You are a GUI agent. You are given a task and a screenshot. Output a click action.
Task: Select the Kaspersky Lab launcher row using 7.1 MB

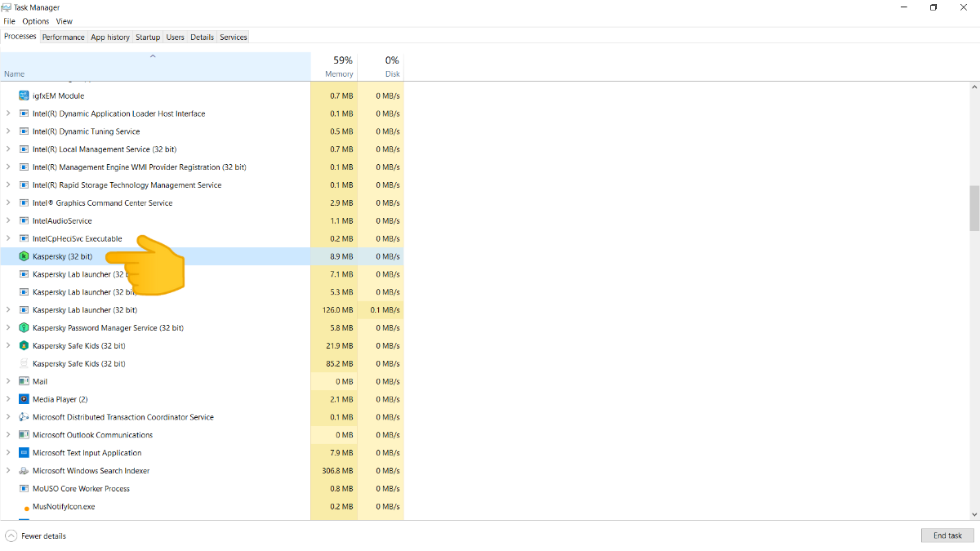tap(202, 274)
